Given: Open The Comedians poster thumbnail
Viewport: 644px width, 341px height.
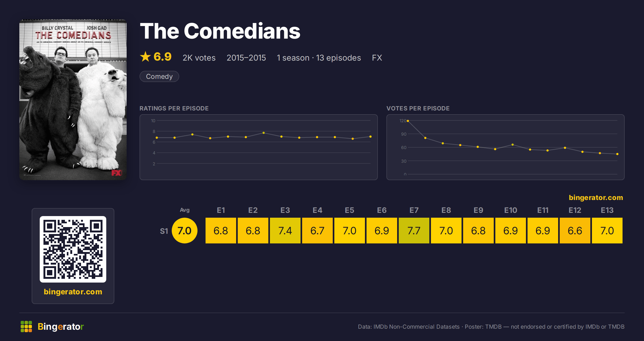Looking at the screenshot, I should tap(73, 99).
